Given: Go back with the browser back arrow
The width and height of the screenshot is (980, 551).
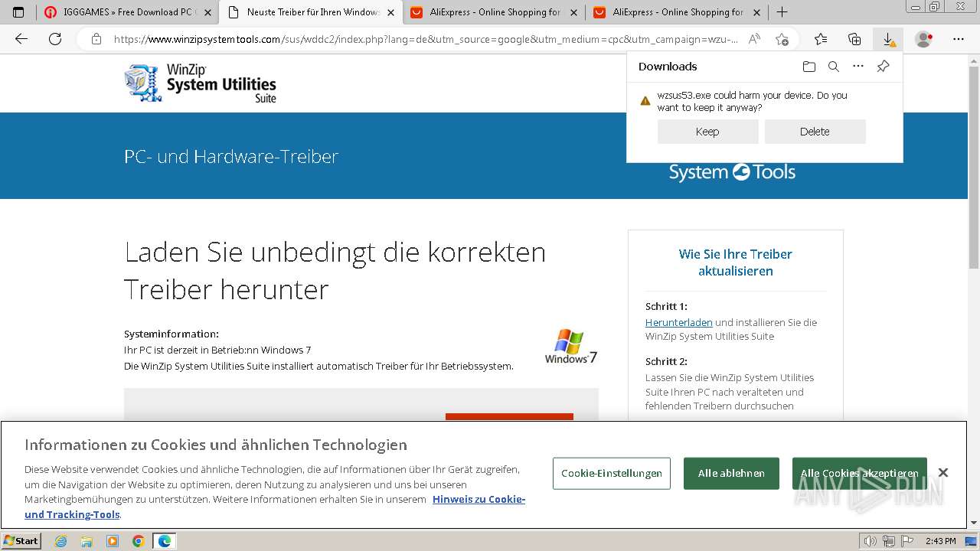Looking at the screenshot, I should click(x=21, y=39).
